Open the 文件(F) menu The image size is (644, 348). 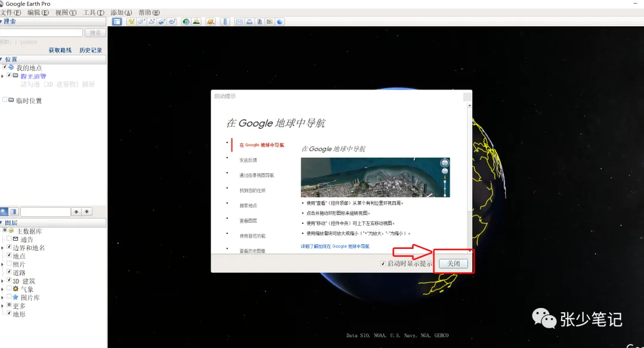pos(11,13)
